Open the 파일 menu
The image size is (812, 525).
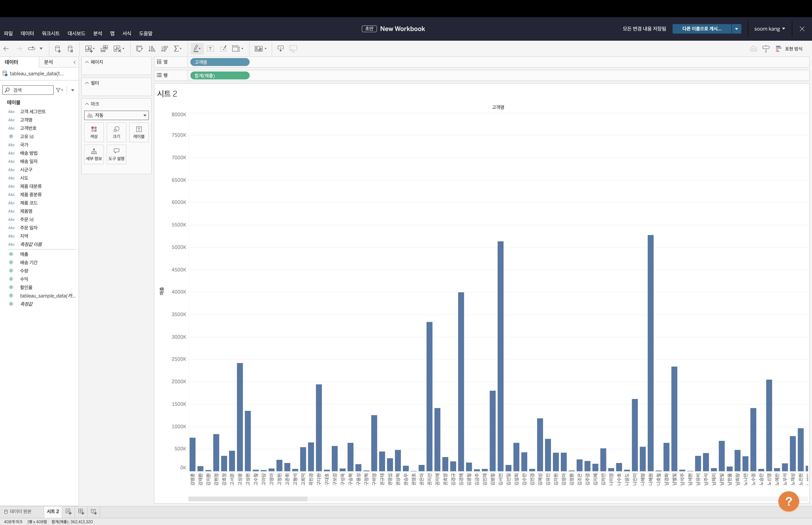8,33
